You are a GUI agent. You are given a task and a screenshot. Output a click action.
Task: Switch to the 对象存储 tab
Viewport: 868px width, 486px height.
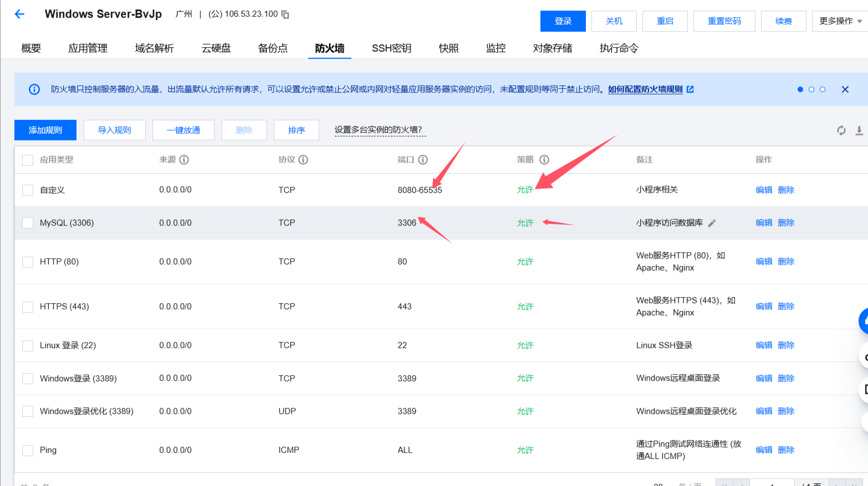(553, 48)
